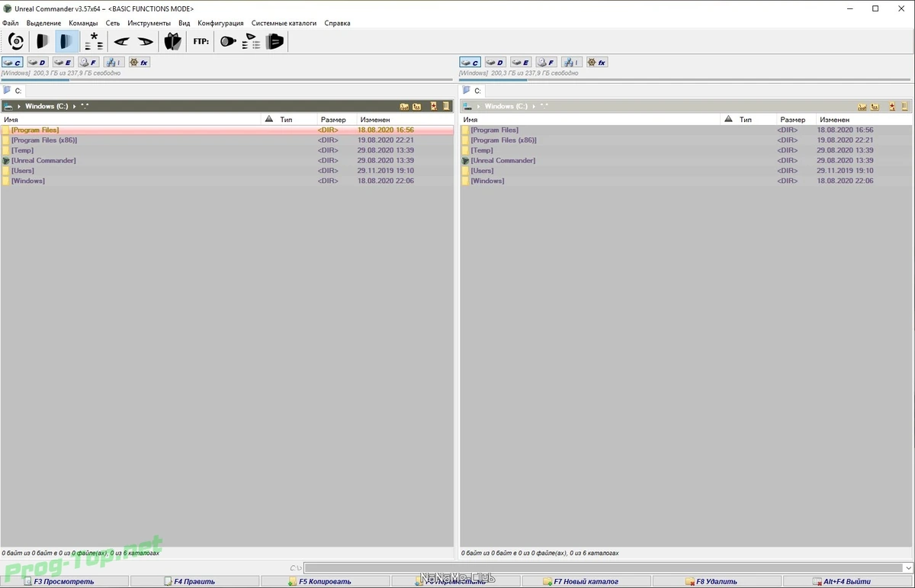Image resolution: width=915 pixels, height=588 pixels.
Task: Go up one folder icon in left path bar
Action: (x=417, y=107)
